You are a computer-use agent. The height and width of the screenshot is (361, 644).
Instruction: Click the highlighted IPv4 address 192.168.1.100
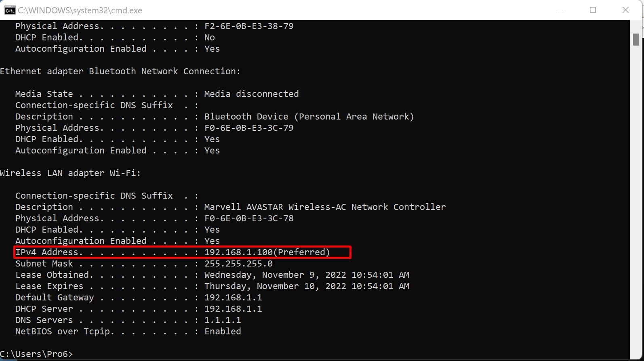point(238,252)
